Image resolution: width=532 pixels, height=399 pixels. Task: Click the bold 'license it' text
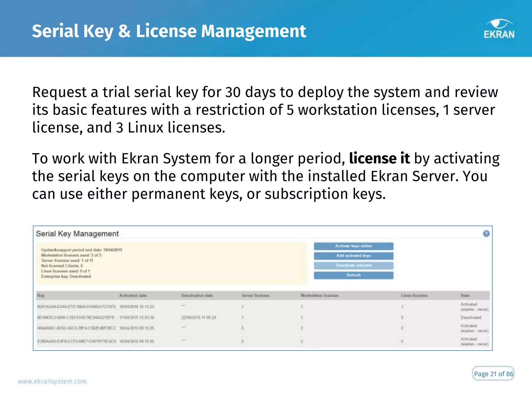point(379,158)
